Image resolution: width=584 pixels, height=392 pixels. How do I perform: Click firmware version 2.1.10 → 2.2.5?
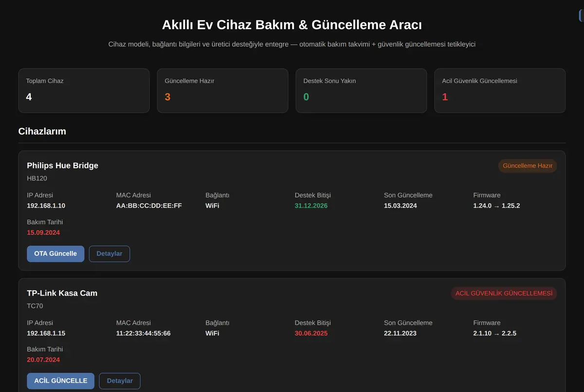pyautogui.click(x=495, y=333)
